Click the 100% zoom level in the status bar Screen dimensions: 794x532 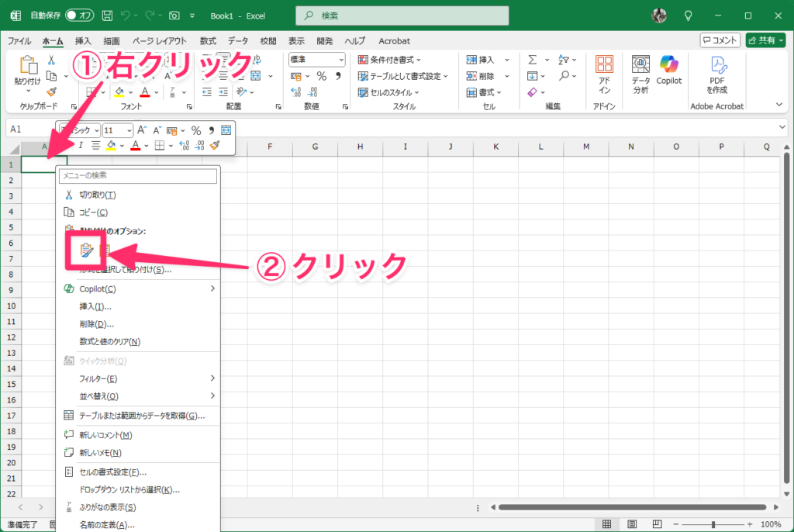coord(770,524)
